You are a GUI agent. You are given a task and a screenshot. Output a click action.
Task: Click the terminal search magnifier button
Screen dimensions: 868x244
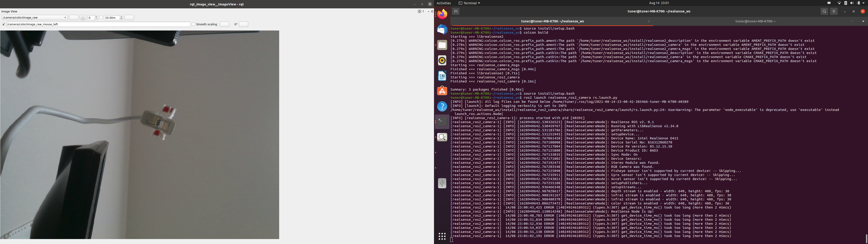pos(824,12)
